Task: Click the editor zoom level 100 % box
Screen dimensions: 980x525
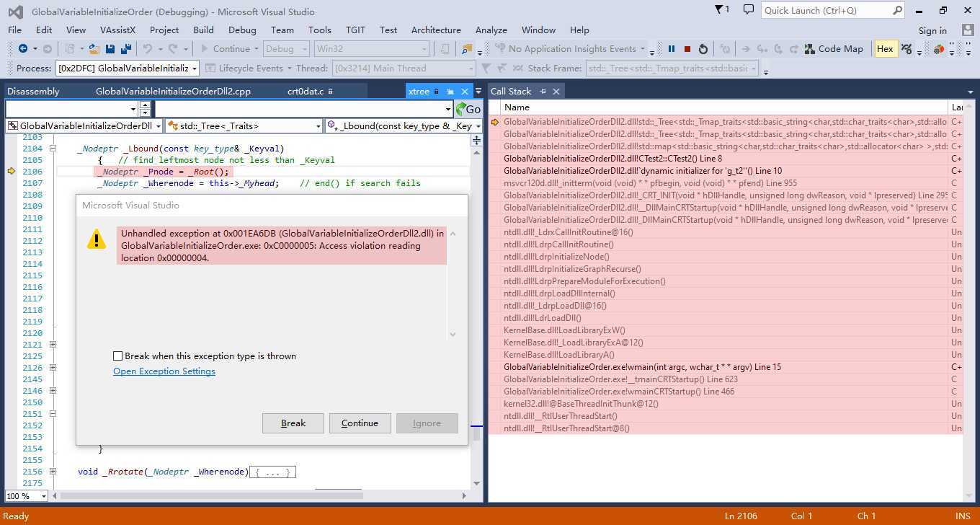Action: pyautogui.click(x=26, y=496)
